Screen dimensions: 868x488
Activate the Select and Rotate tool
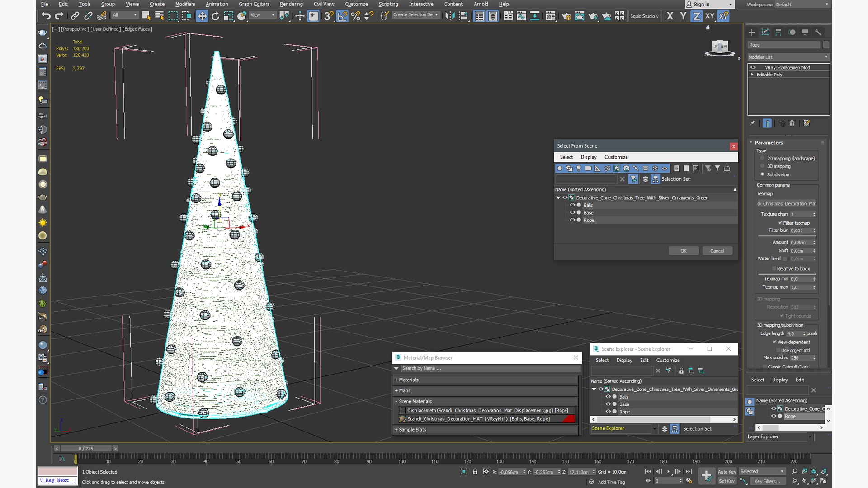point(215,16)
